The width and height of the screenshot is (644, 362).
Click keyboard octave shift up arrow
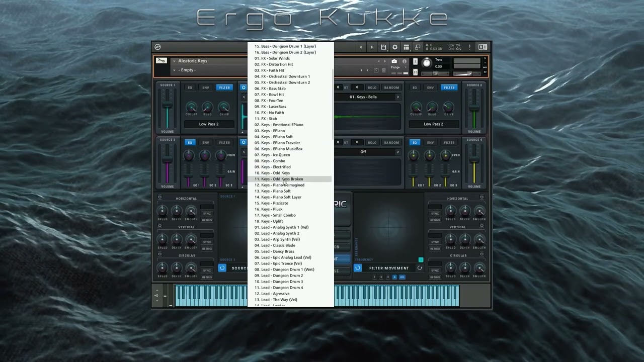tap(157, 290)
